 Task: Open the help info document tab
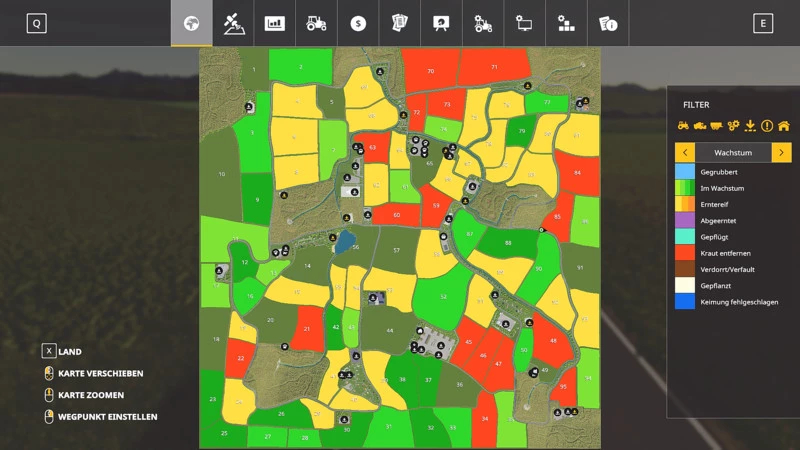point(607,23)
